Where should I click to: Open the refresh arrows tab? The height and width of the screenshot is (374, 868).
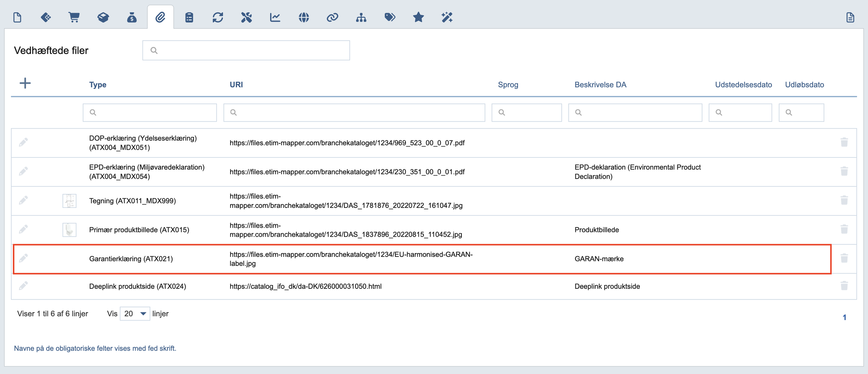218,17
